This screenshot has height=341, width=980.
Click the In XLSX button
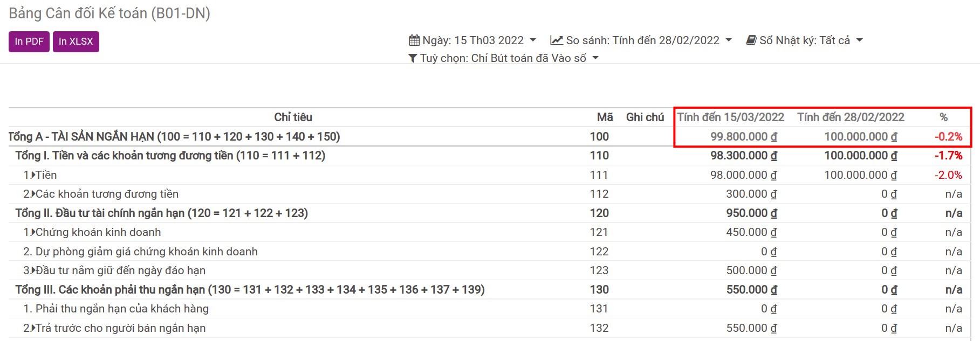(76, 41)
